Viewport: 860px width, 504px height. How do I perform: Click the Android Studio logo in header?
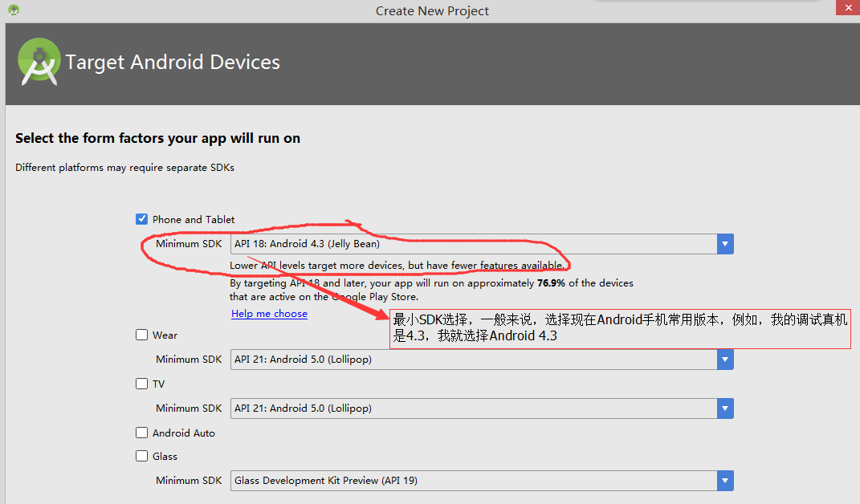click(39, 62)
